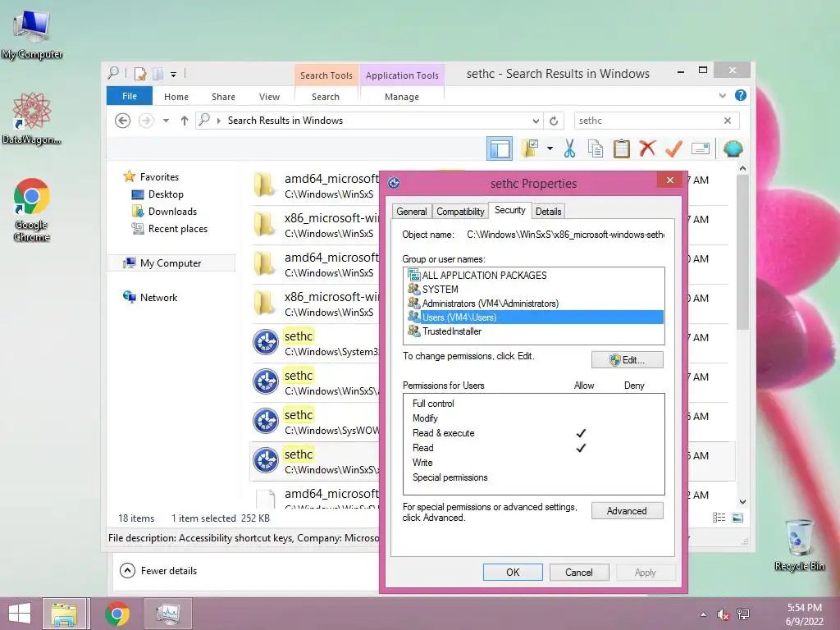
Task: Open the View ribbon tab
Action: pos(269,97)
